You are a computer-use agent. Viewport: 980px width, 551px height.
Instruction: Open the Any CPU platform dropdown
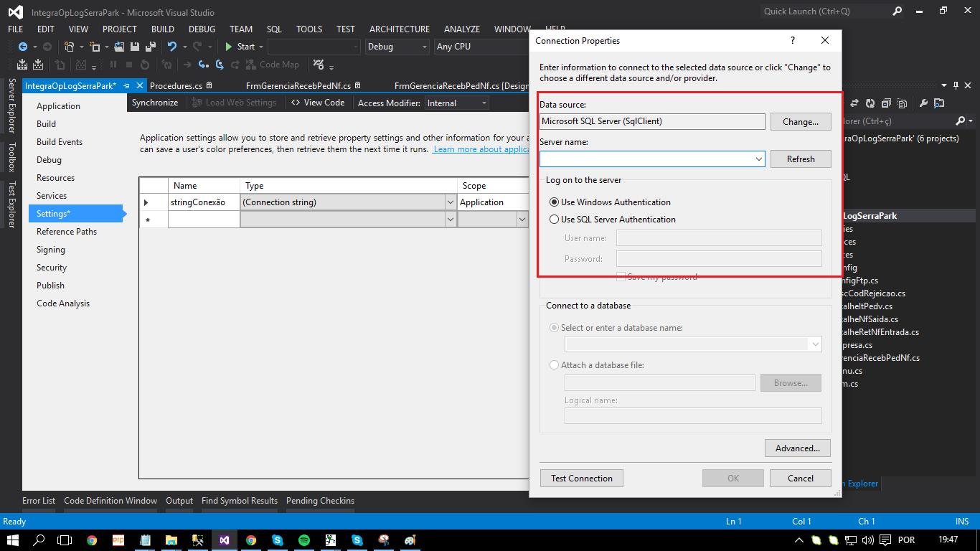click(x=481, y=47)
